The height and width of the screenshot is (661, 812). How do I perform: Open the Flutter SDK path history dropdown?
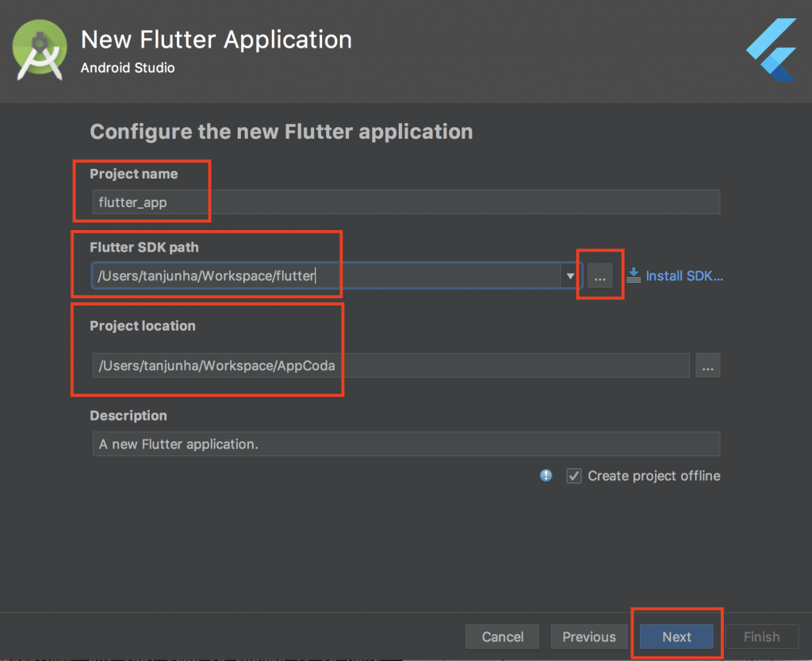tap(571, 275)
